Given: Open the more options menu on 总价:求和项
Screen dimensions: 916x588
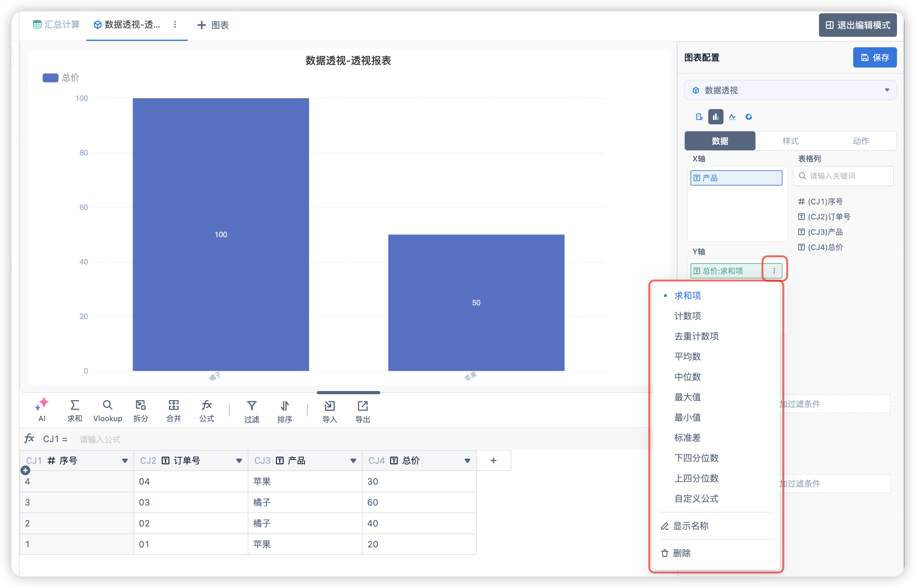Looking at the screenshot, I should (x=774, y=271).
